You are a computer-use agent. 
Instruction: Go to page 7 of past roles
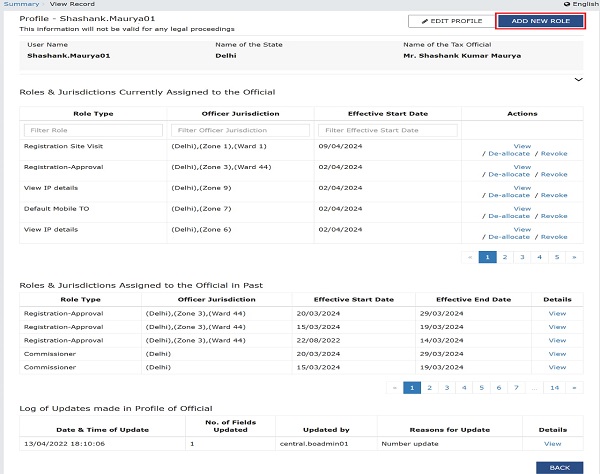click(516, 388)
